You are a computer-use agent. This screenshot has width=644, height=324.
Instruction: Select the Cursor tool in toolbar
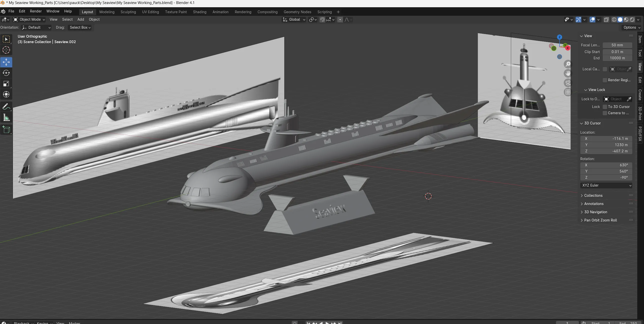pyautogui.click(x=6, y=50)
